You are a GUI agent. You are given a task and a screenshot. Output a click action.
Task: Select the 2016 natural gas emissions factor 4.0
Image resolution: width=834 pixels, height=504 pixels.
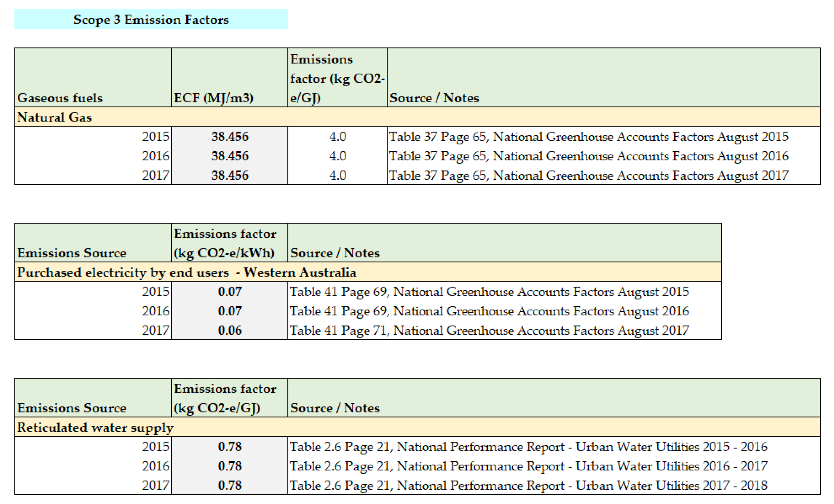[337, 156]
